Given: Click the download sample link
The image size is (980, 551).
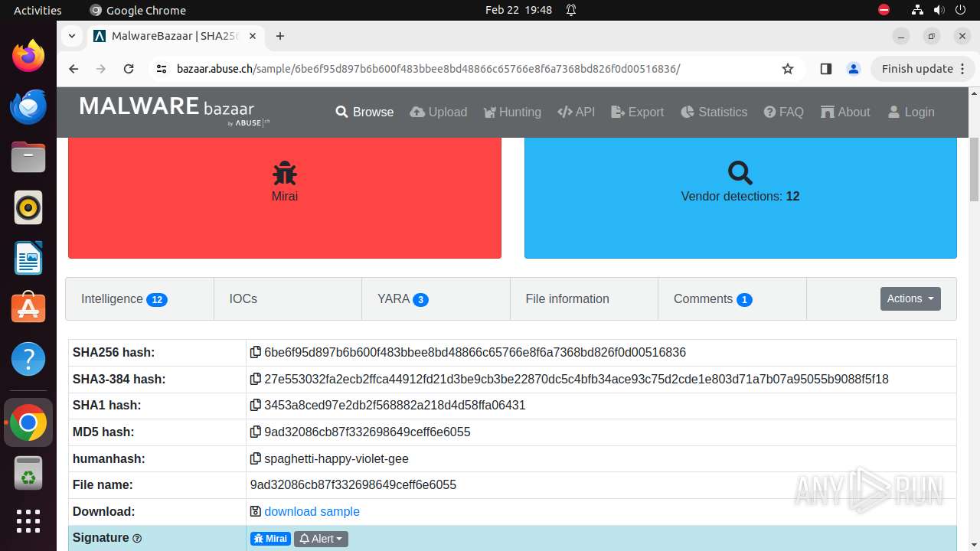Looking at the screenshot, I should pyautogui.click(x=312, y=512).
